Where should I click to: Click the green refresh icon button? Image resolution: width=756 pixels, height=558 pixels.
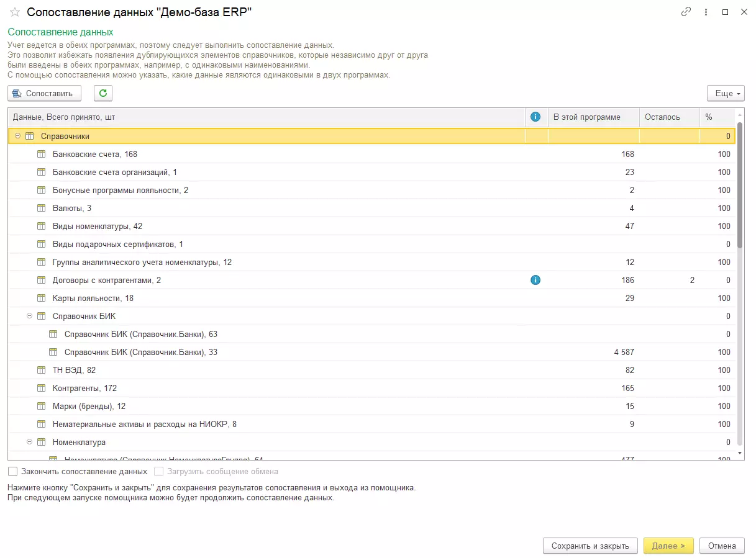pyautogui.click(x=103, y=93)
